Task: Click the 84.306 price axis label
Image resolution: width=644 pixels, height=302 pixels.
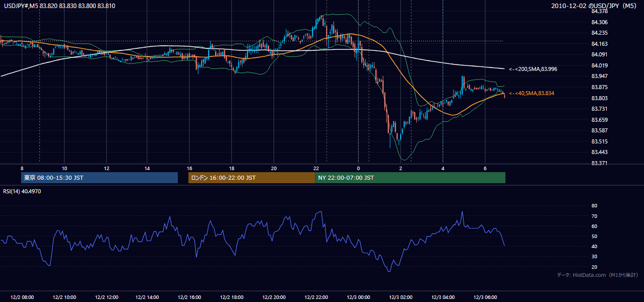Action: 600,22
